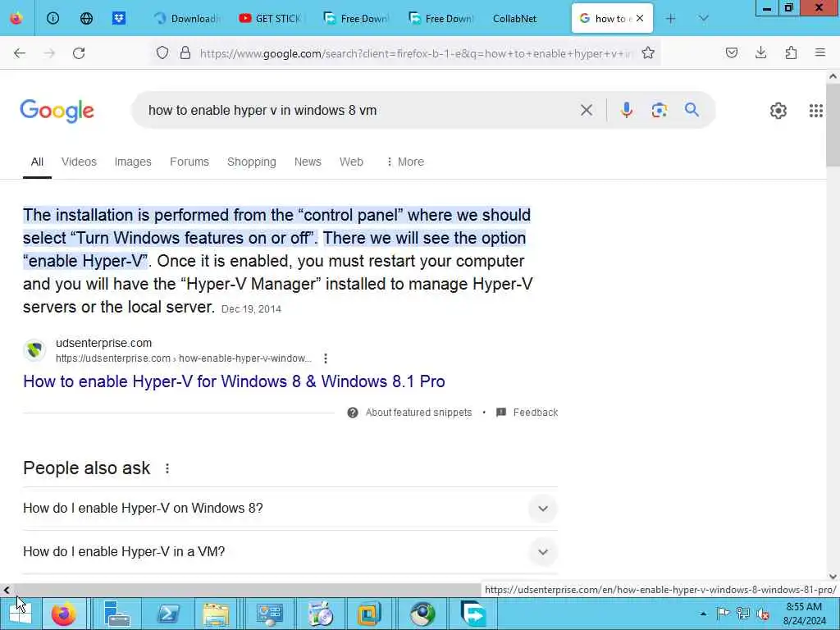The height and width of the screenshot is (630, 840).
Task: Switch to Videos results
Action: click(x=79, y=162)
